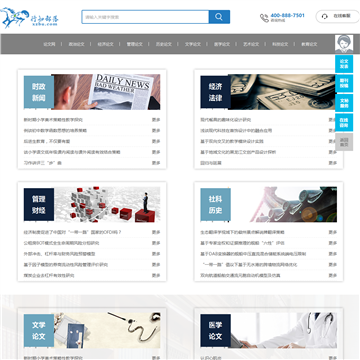Image resolution: width=360 pixels, height=360 pixels.
Task: Open the 社科历史 category tile
Action: coord(215,205)
